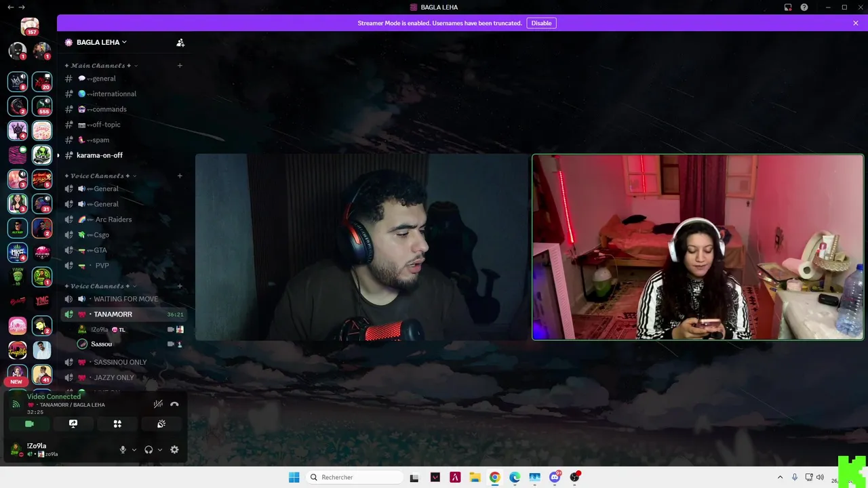868x488 pixels.
Task: Collapse the Main Channels category
Action: (x=101, y=66)
